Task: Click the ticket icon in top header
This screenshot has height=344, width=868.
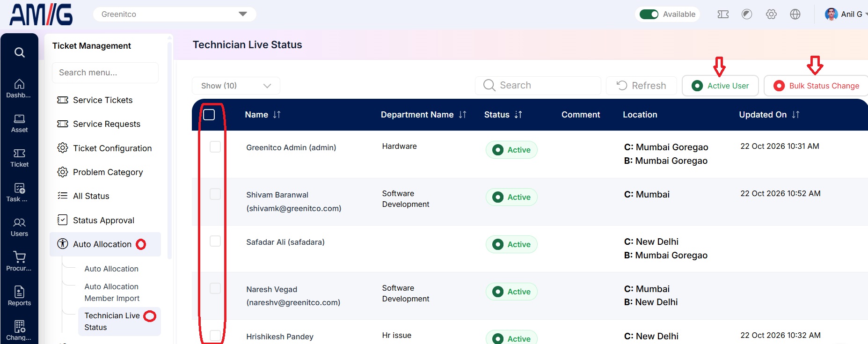Action: tap(723, 14)
